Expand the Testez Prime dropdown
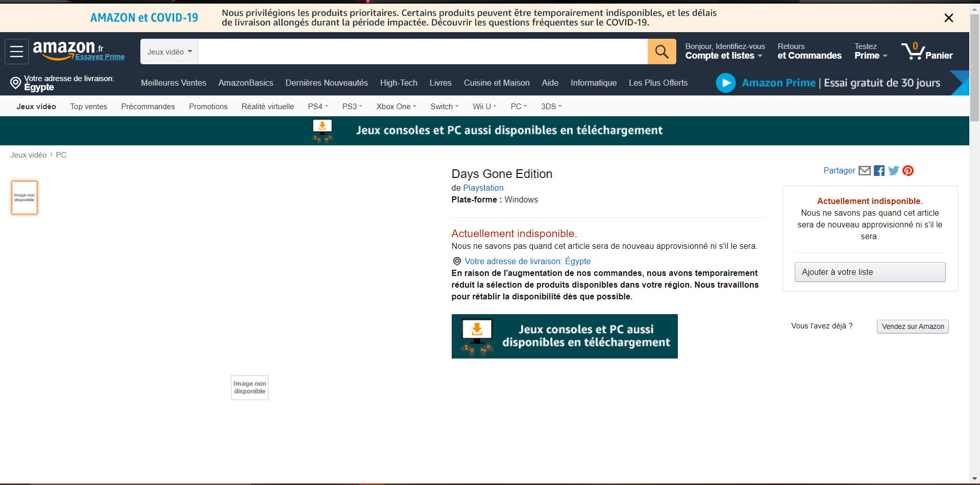Image resolution: width=980 pixels, height=485 pixels. click(x=871, y=51)
